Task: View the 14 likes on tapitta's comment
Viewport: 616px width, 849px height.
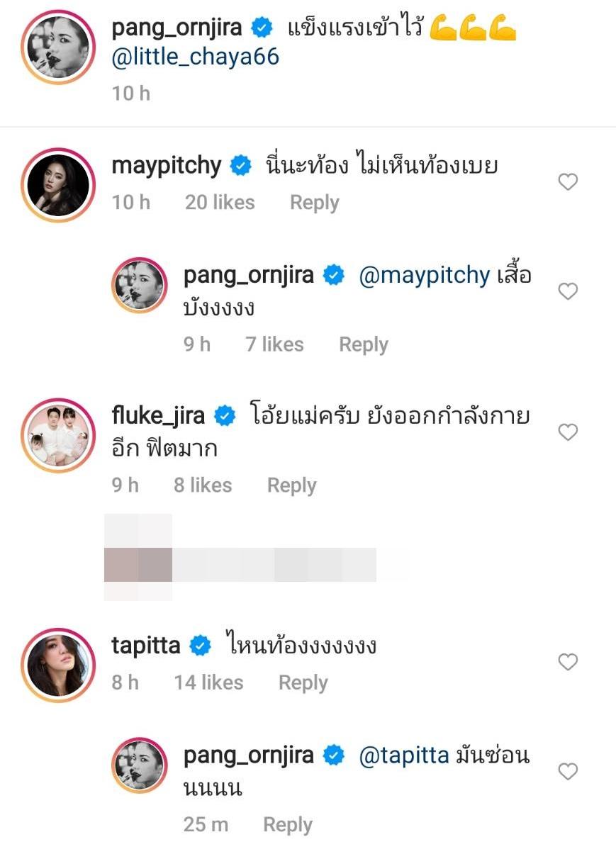Action: (208, 682)
